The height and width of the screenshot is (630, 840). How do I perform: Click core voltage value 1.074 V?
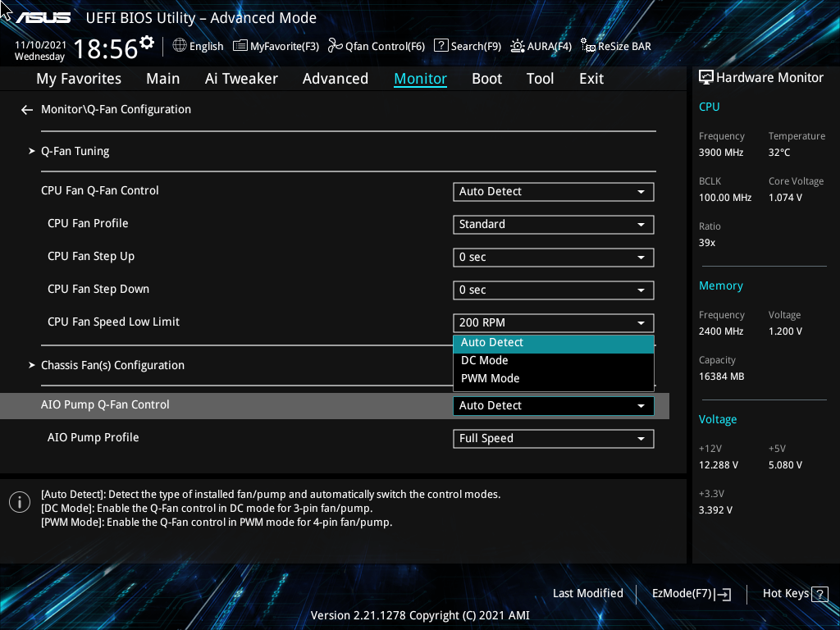coord(785,198)
